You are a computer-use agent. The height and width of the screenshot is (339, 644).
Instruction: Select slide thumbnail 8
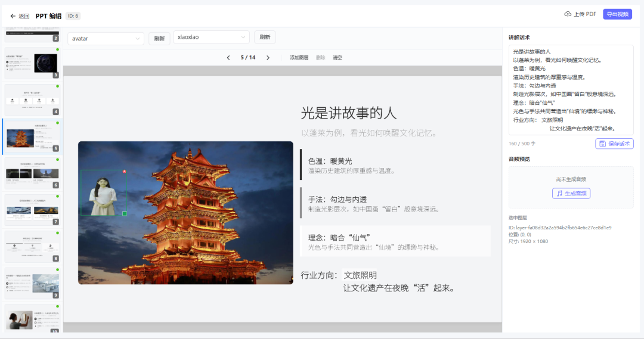click(x=32, y=246)
